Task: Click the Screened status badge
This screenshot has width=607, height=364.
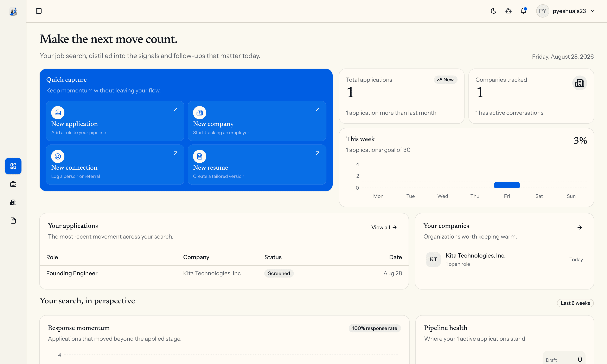Action: point(279,273)
